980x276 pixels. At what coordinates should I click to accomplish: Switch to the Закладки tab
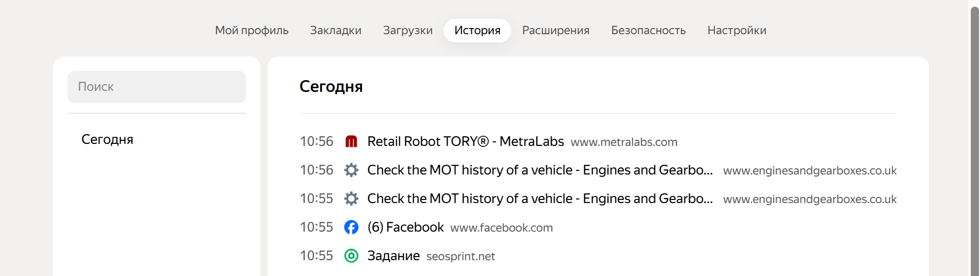point(336,31)
